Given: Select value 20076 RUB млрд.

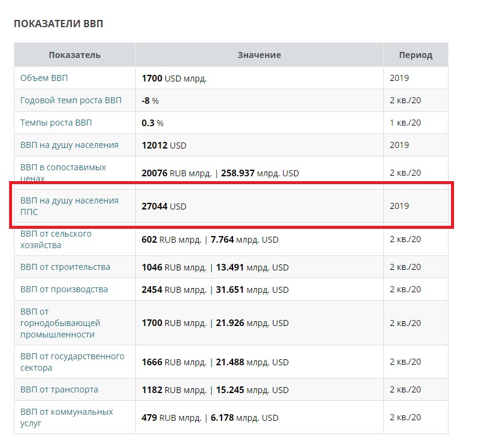Looking at the screenshot, I should [x=176, y=173].
